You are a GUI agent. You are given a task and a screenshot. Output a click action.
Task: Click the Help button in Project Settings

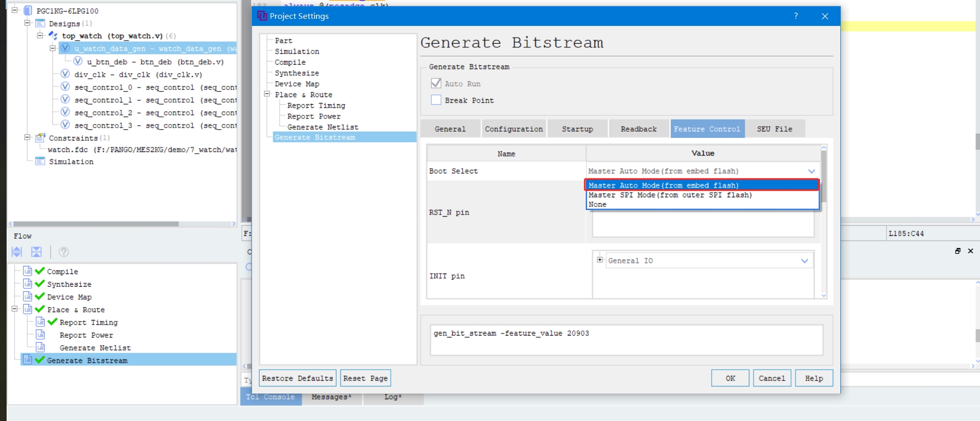814,378
